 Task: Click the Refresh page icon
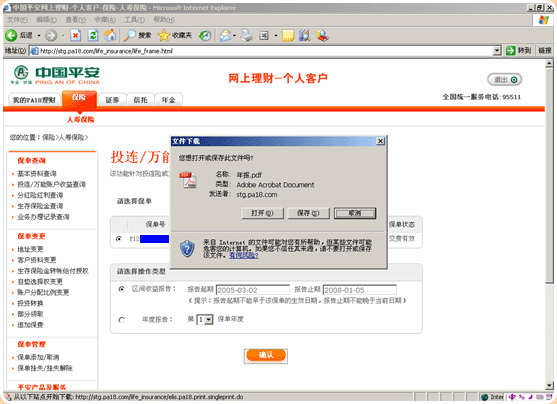93,35
